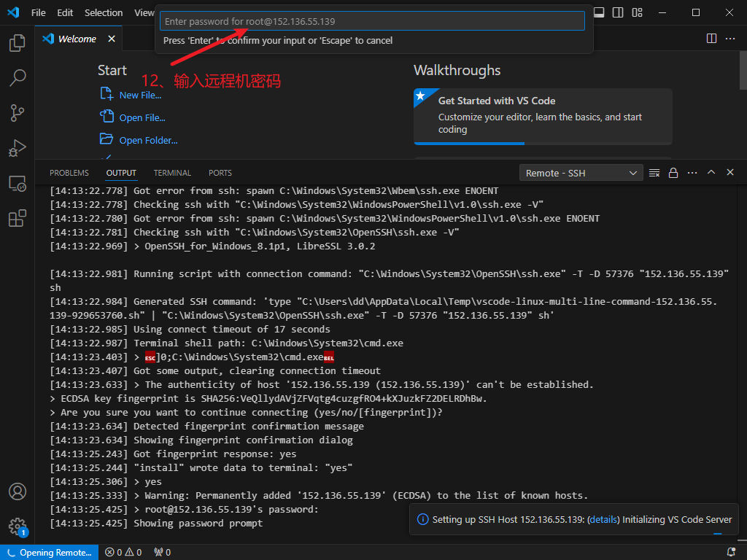Click Open Folder... link

click(x=148, y=141)
